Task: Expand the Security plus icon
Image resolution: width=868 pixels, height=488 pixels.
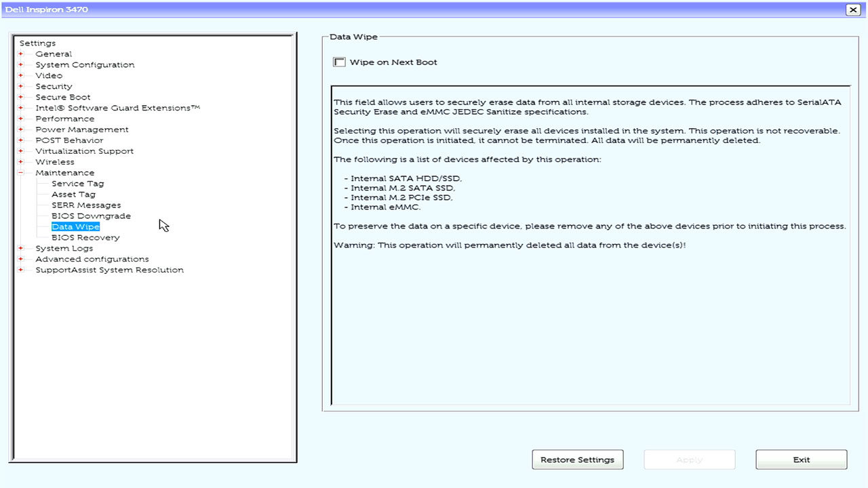Action: click(x=21, y=87)
